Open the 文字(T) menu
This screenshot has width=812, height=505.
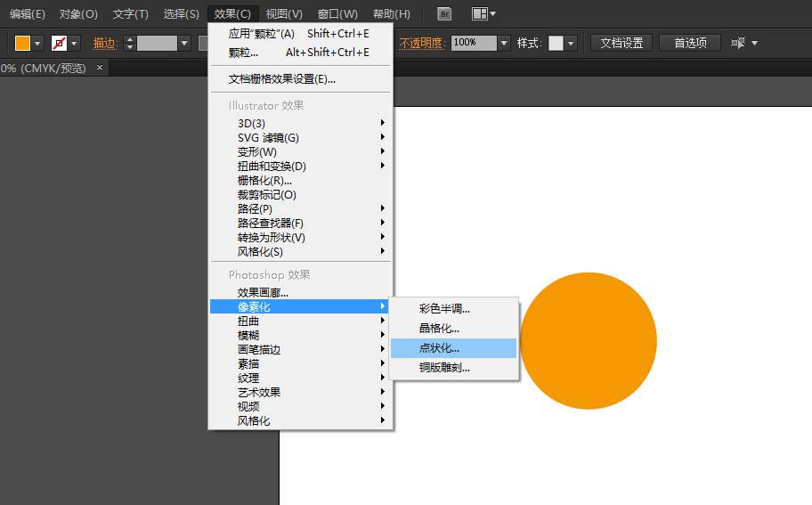tap(131, 14)
